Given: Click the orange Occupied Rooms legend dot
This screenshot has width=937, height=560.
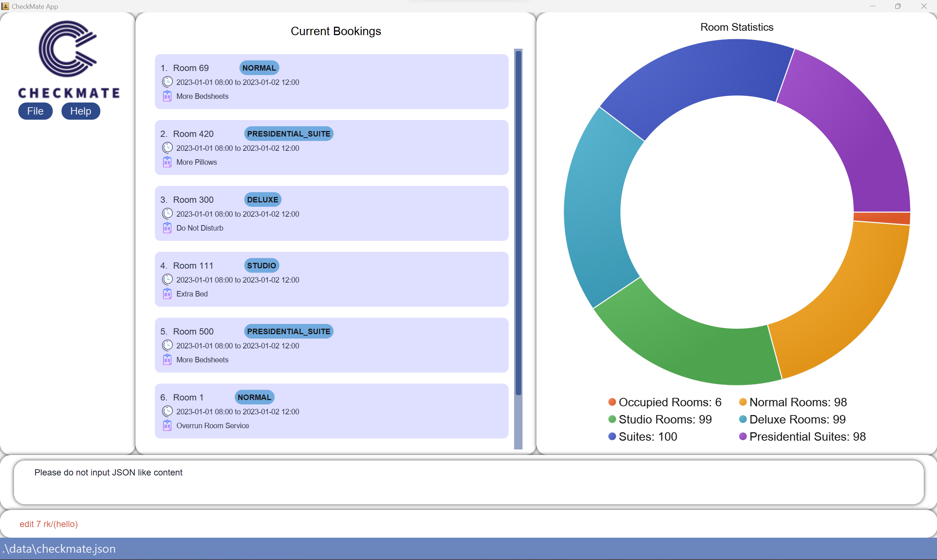Looking at the screenshot, I should tap(612, 402).
